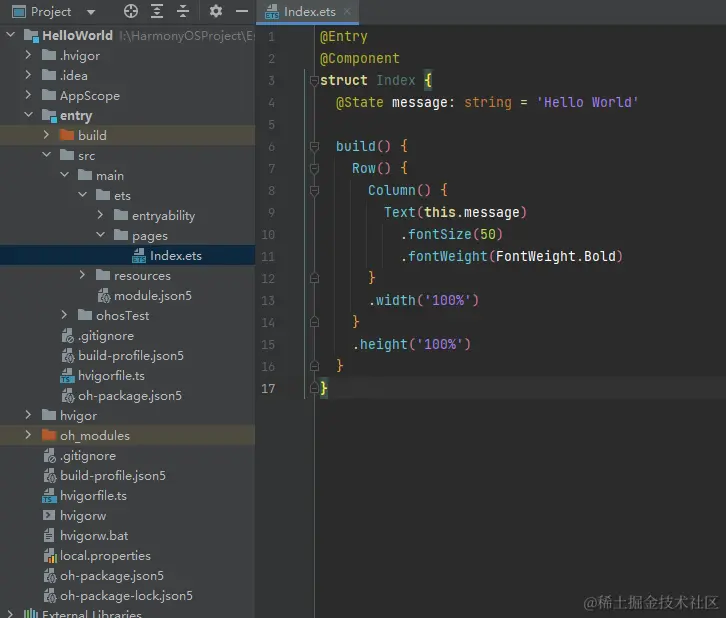Expand the orange build folder
This screenshot has height=618, width=726.
[x=46, y=135]
